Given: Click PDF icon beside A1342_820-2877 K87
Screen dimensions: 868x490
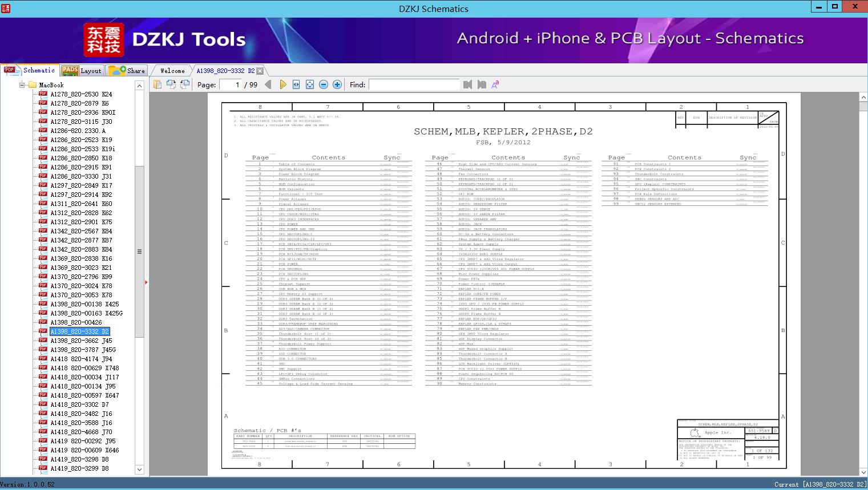Looking at the screenshot, I should (43, 240).
